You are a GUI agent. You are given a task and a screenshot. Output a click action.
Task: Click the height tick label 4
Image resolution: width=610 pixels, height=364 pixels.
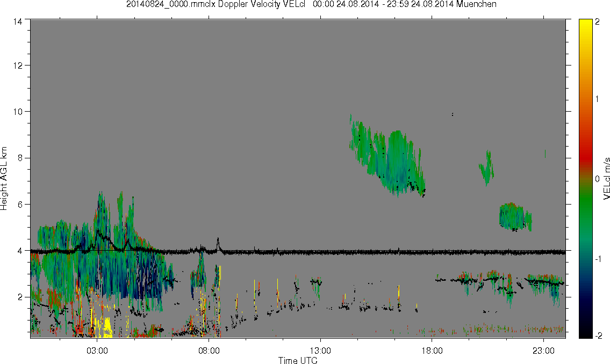pos(19,251)
